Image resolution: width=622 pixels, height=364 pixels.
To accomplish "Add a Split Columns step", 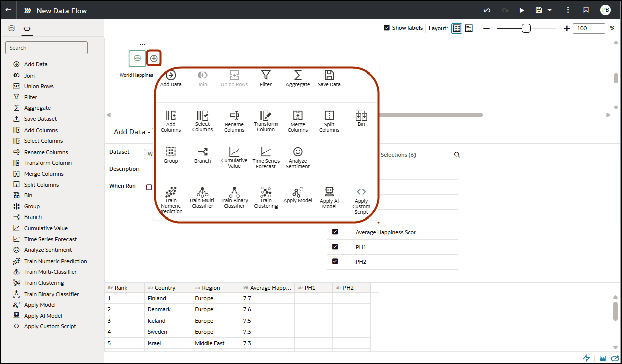I will click(329, 120).
